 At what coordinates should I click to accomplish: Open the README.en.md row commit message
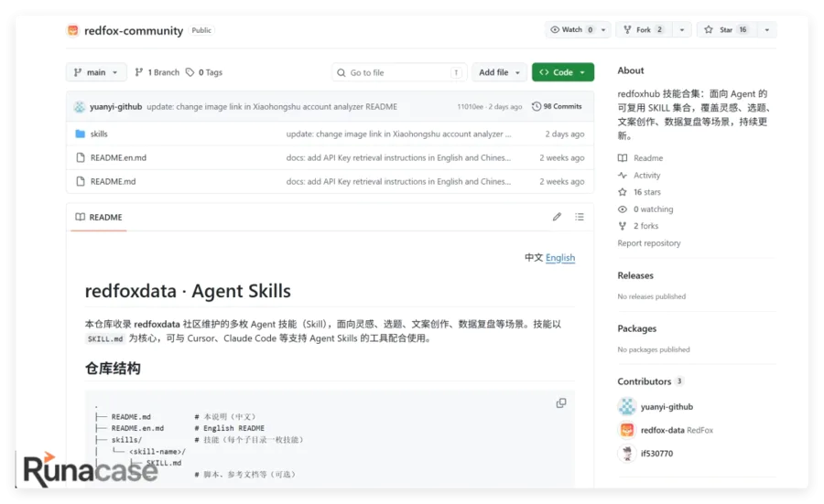pos(398,157)
